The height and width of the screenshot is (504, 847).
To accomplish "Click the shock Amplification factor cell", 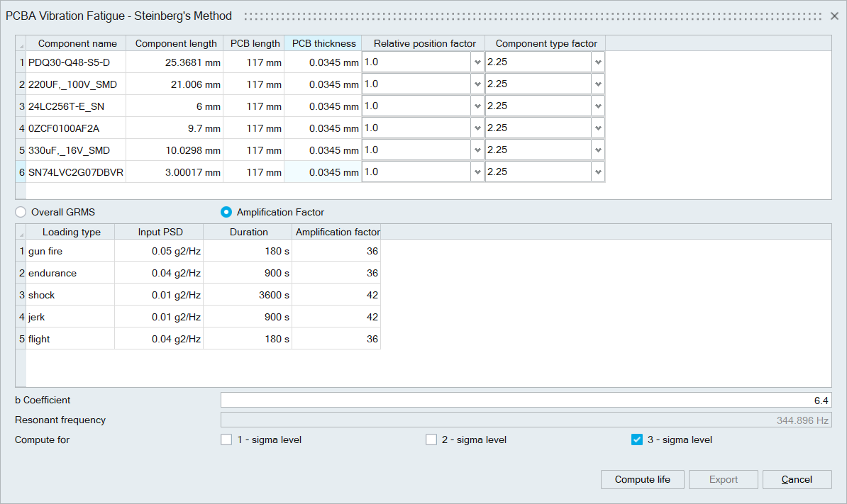I will point(336,295).
